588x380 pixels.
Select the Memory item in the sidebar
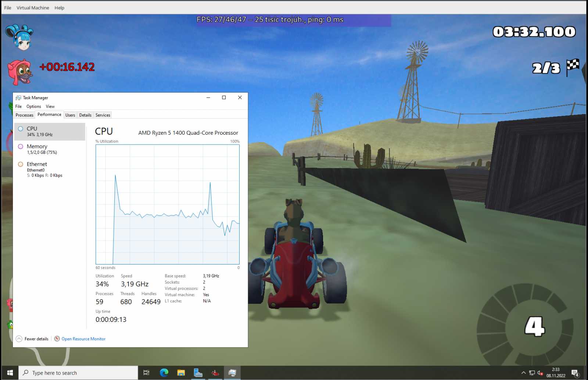(50, 149)
